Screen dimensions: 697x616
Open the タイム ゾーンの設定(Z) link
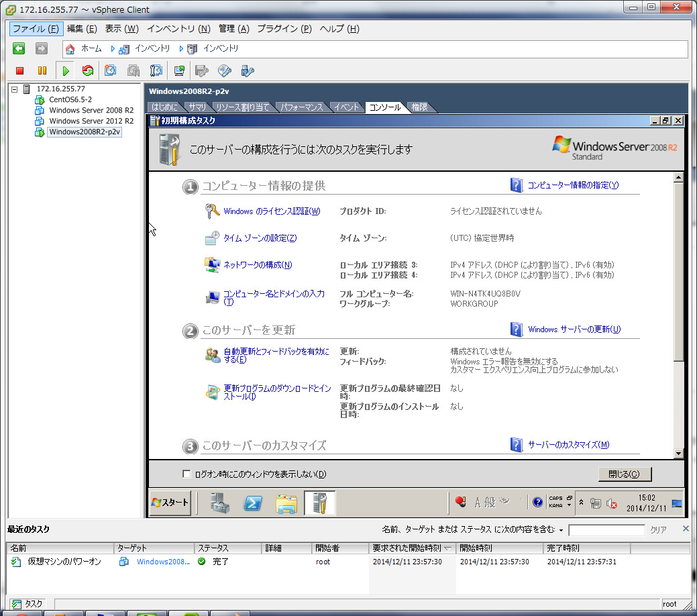pyautogui.click(x=260, y=238)
